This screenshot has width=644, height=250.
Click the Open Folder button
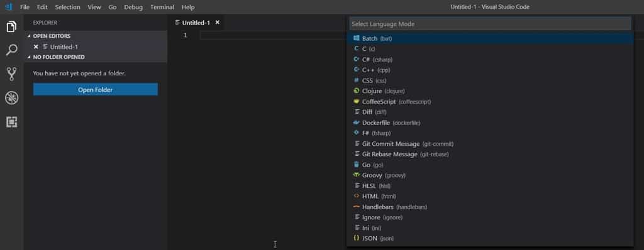coord(96,89)
